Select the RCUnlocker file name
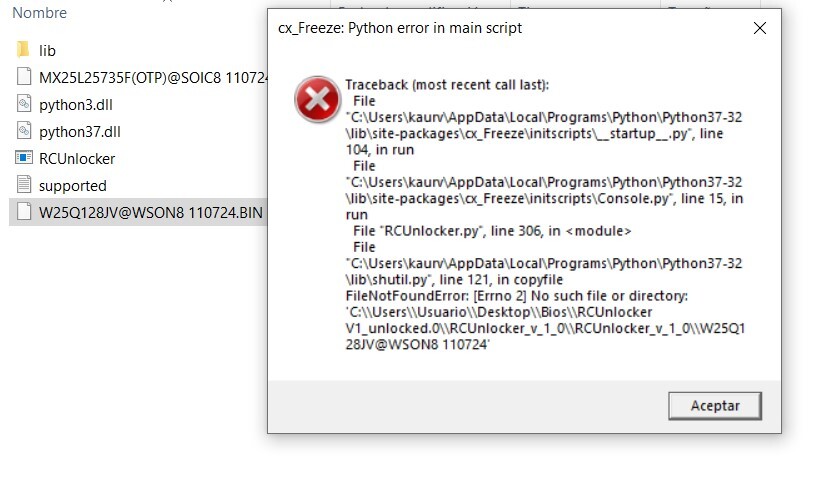The image size is (822, 485). coord(77,158)
